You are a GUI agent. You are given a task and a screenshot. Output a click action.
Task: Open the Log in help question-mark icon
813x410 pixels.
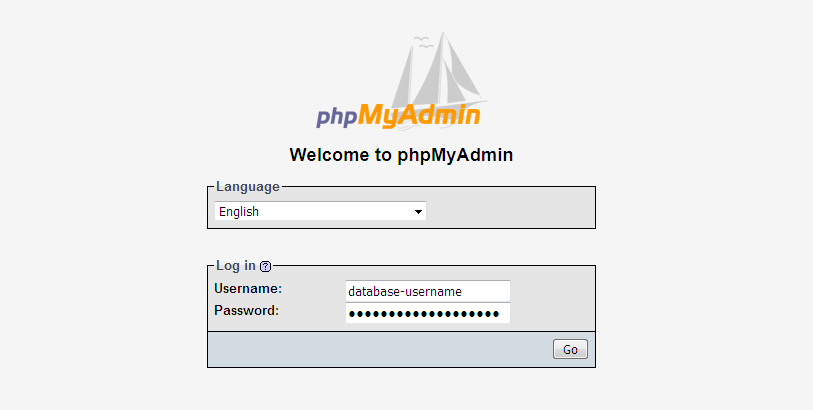coord(265,267)
